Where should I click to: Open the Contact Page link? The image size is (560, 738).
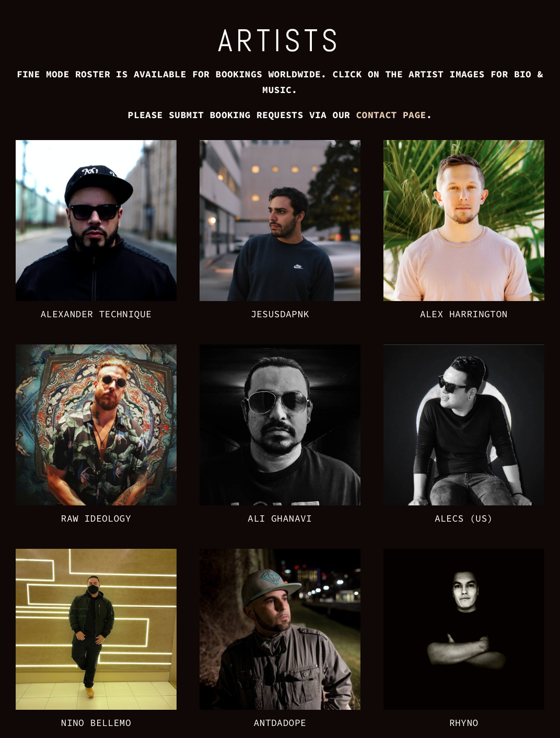coord(391,115)
